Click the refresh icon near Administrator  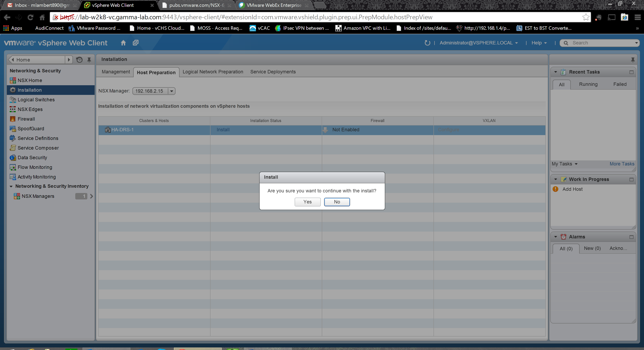[427, 43]
